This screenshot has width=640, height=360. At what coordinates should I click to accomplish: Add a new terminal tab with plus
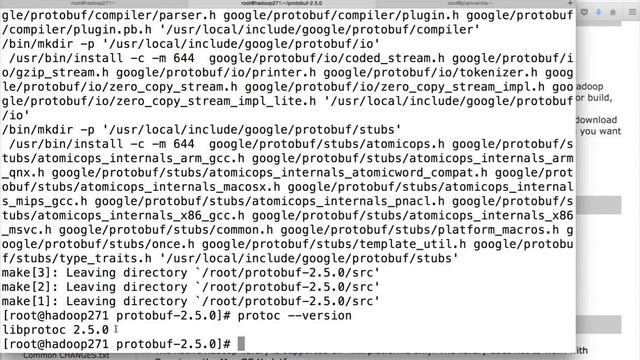pyautogui.click(x=570, y=3)
